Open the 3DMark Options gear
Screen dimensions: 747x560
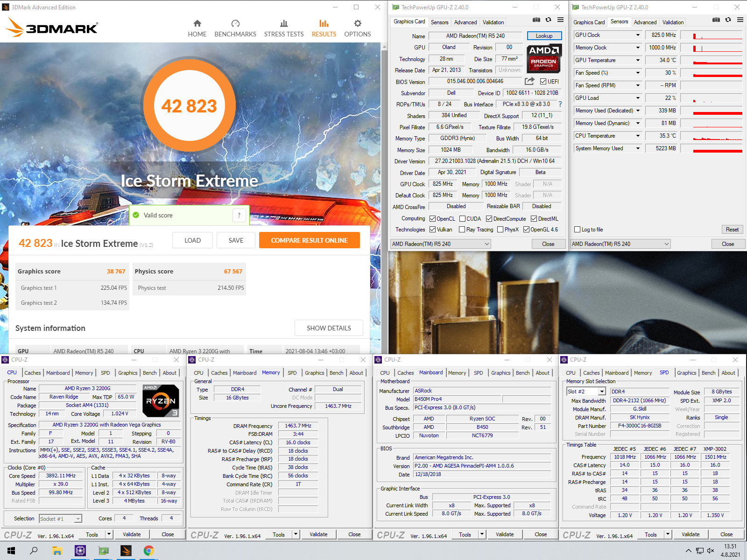[x=358, y=23]
